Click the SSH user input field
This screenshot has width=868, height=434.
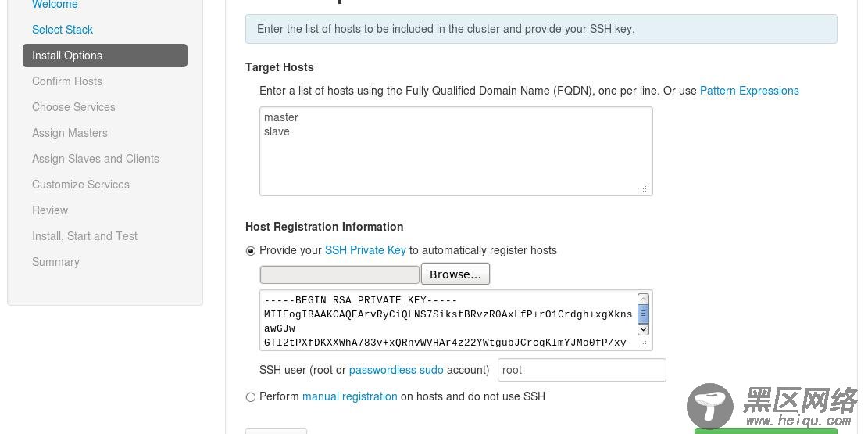[581, 370]
